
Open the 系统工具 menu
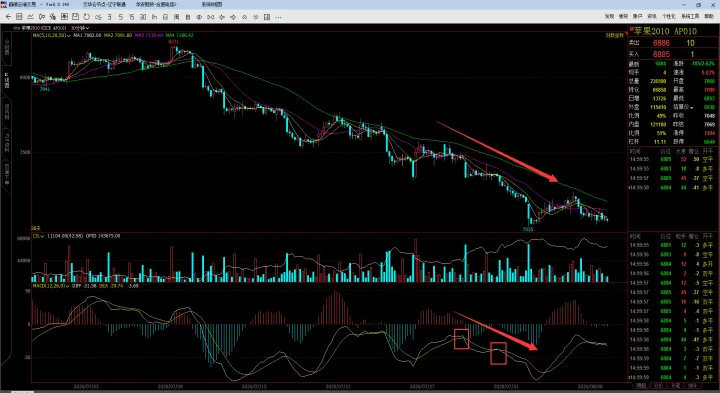[x=690, y=16]
